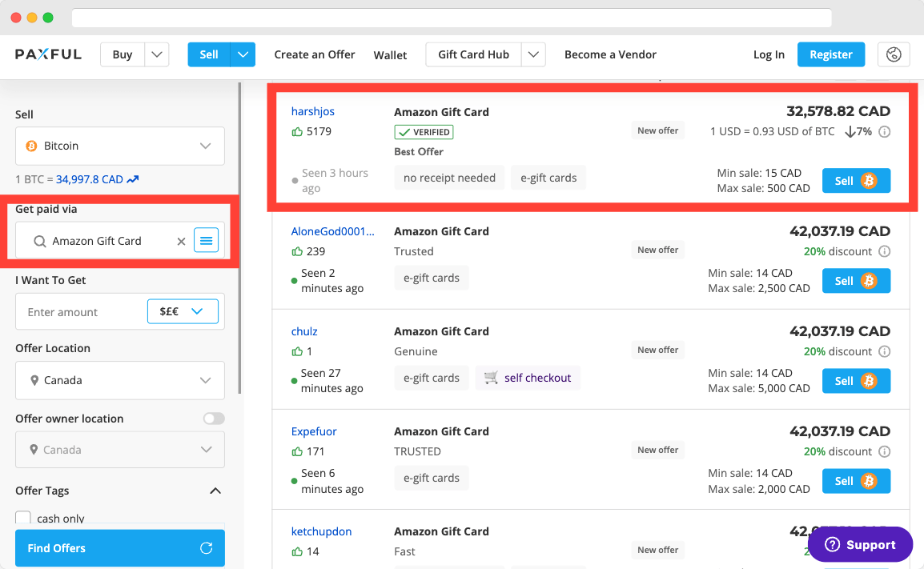Switch to the Buy tab
The image size is (924, 569).
(122, 54)
